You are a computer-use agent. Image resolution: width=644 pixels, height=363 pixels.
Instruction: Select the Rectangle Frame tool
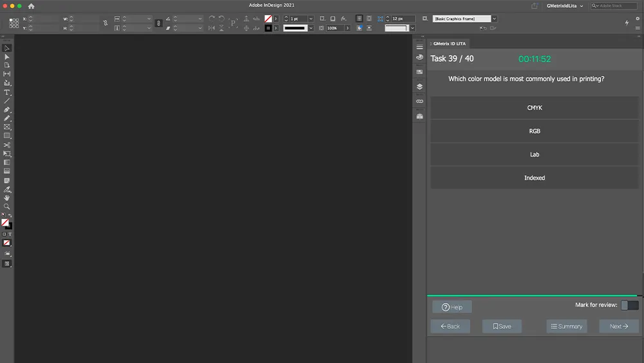pyautogui.click(x=7, y=127)
